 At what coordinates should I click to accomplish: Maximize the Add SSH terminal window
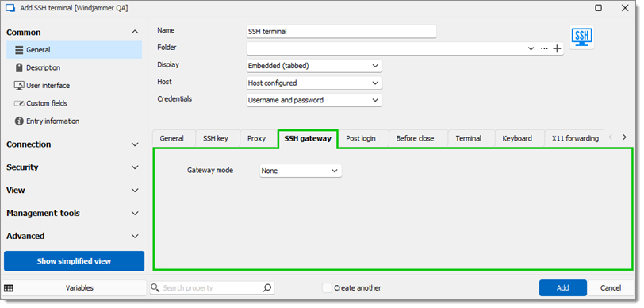599,8
